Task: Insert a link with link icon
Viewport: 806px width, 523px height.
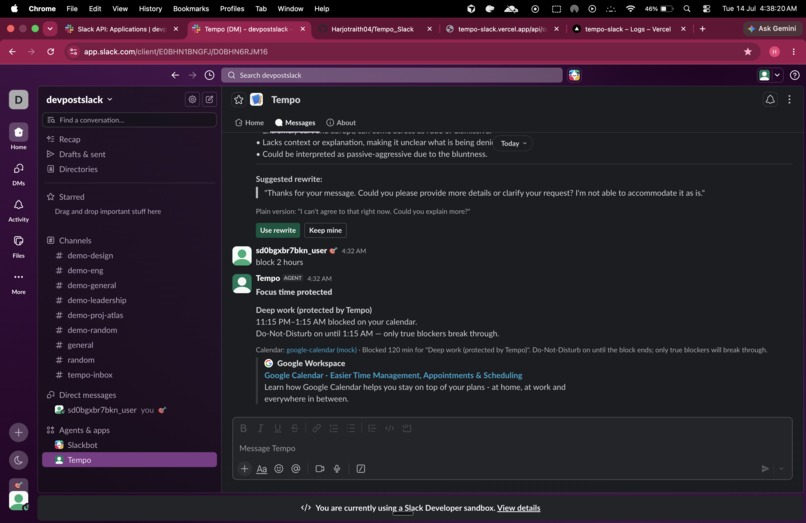Action: [x=317, y=428]
